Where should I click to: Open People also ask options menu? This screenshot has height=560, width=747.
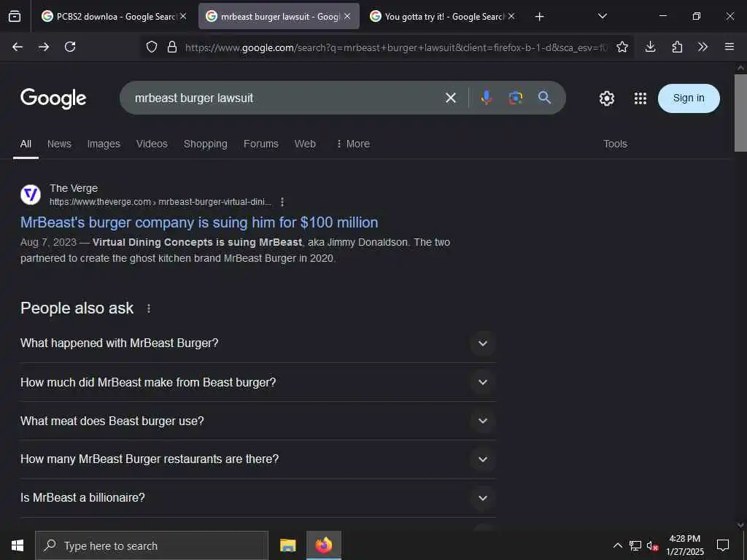click(149, 308)
